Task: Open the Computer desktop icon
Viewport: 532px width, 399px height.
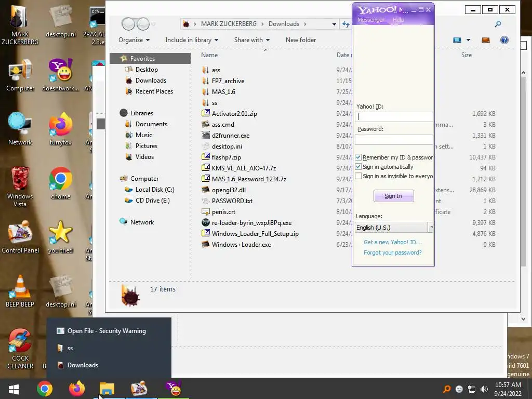Action: 20,75
